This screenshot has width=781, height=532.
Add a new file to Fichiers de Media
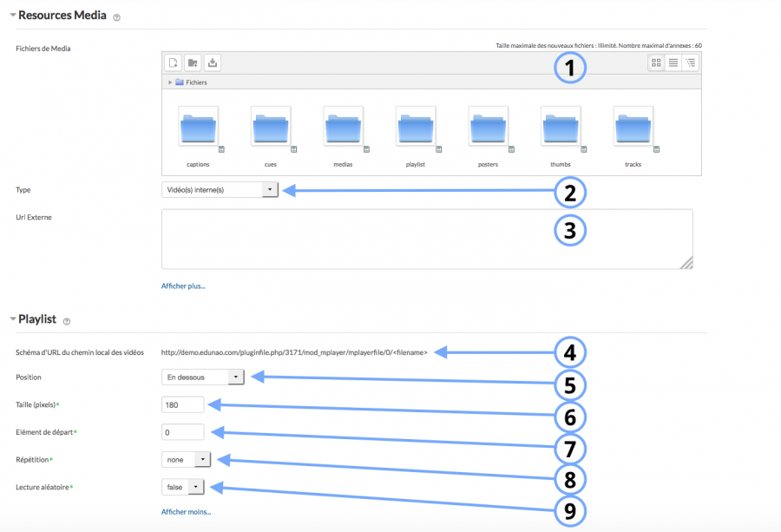point(173,62)
